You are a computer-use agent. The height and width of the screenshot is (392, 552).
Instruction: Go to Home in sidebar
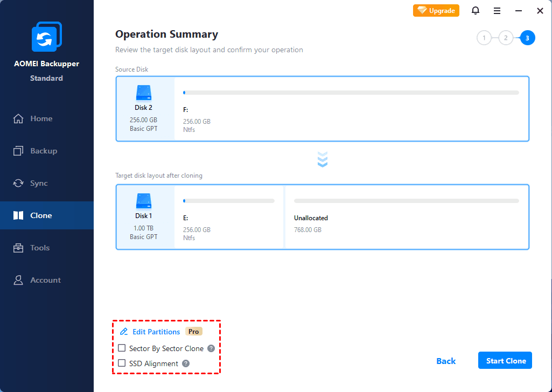[x=47, y=118]
